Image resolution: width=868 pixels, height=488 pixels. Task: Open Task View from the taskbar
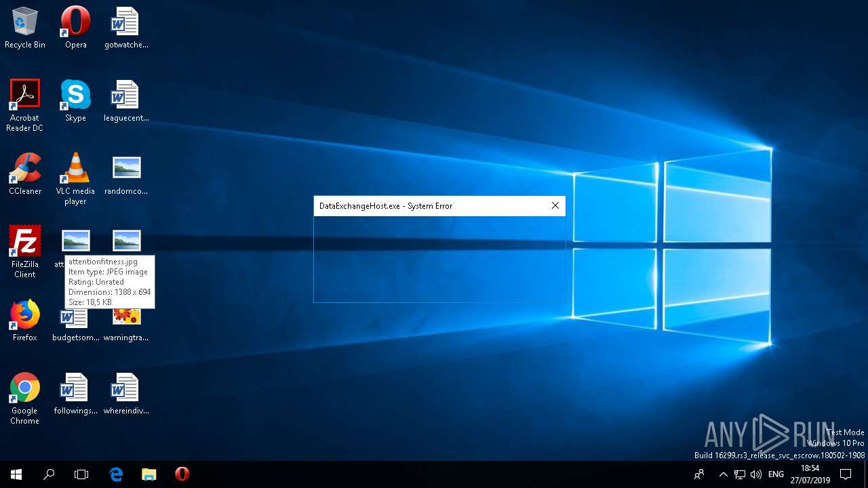coord(81,474)
